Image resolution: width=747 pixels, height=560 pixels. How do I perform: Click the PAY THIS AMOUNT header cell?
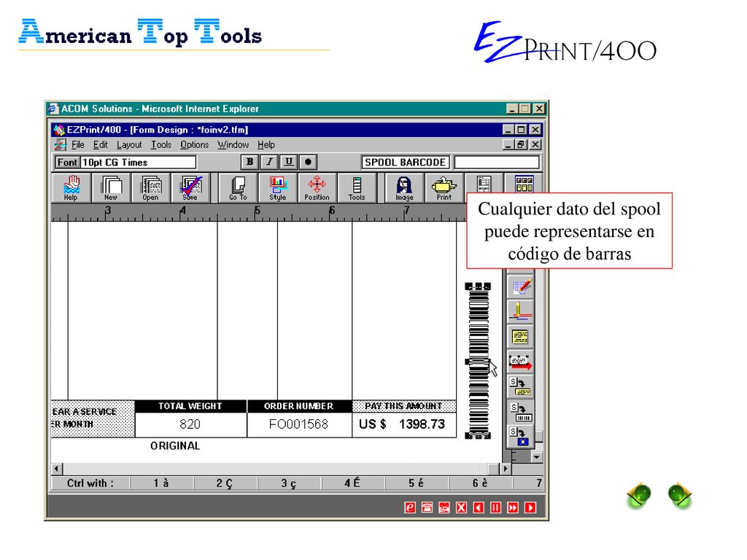coord(404,406)
